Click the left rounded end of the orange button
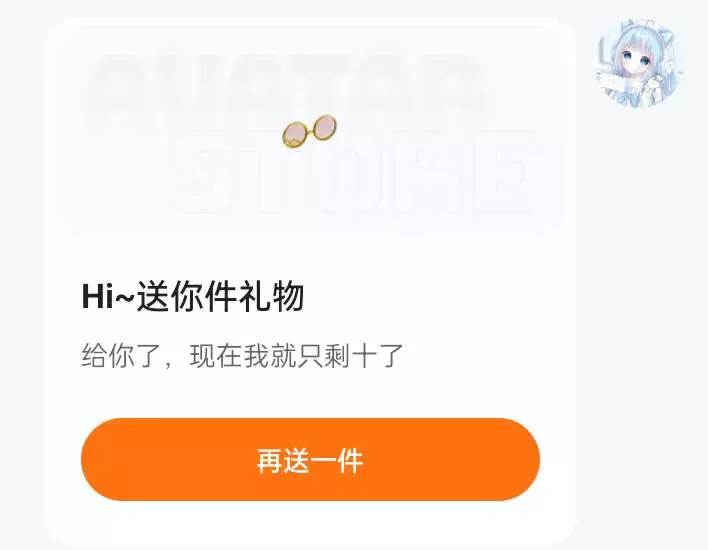 click(x=104, y=459)
